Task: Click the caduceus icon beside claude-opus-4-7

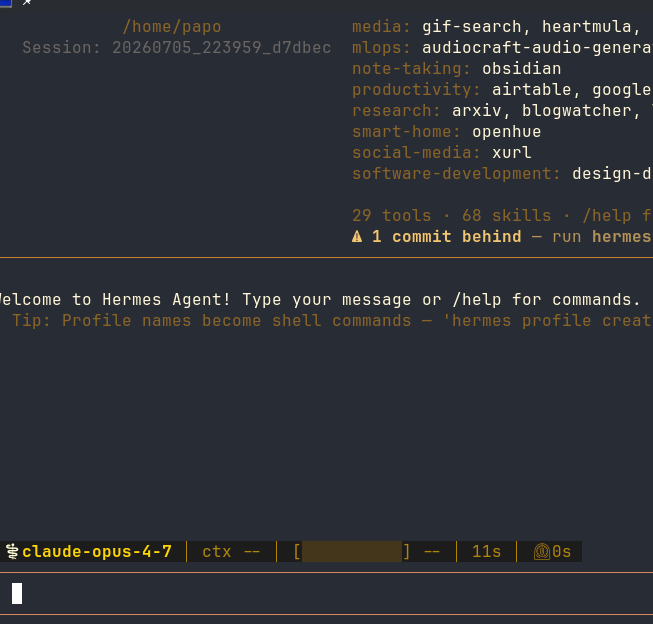Action: (x=12, y=552)
